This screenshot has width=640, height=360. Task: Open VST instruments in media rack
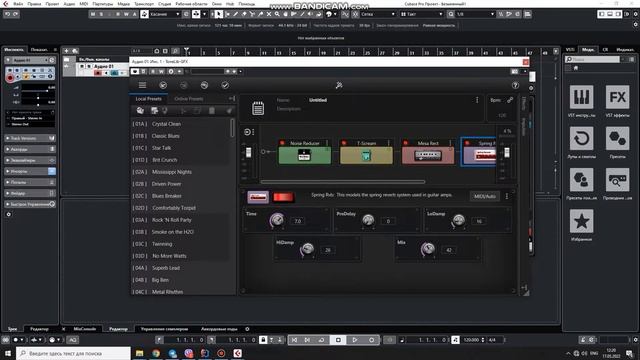[x=582, y=97]
